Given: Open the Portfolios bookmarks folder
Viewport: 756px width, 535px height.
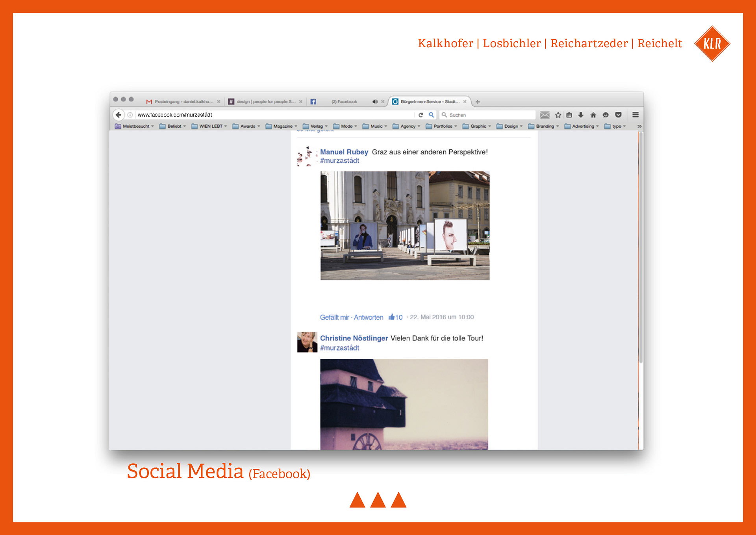Looking at the screenshot, I should (441, 126).
